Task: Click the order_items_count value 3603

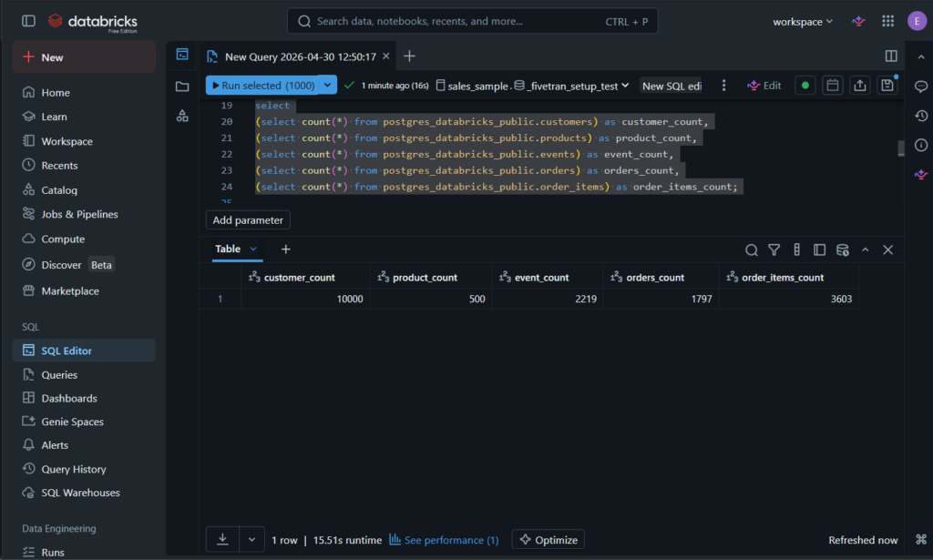Action: click(x=841, y=299)
